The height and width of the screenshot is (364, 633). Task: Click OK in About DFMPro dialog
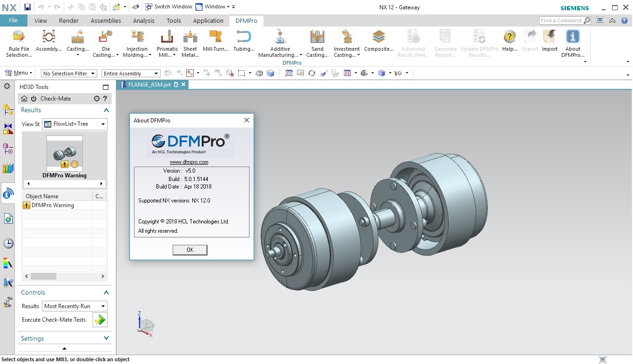coord(190,250)
